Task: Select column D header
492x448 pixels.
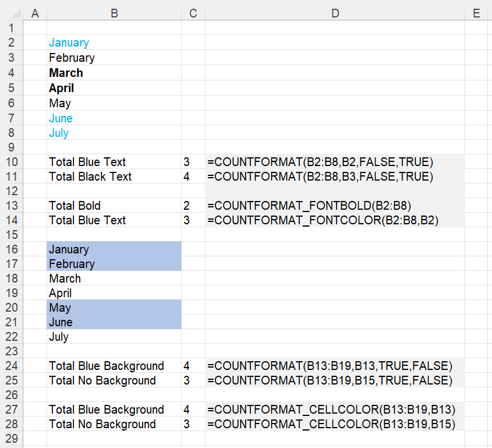Action: click(335, 13)
